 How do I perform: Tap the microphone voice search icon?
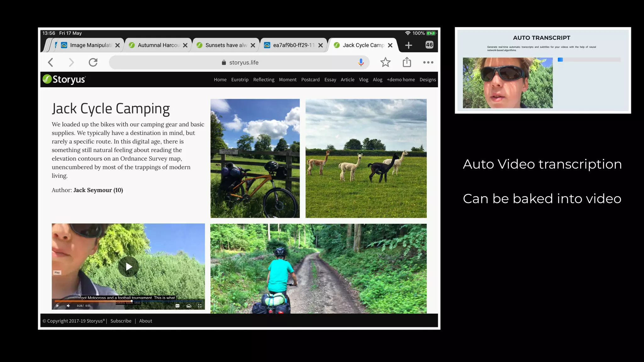(361, 63)
